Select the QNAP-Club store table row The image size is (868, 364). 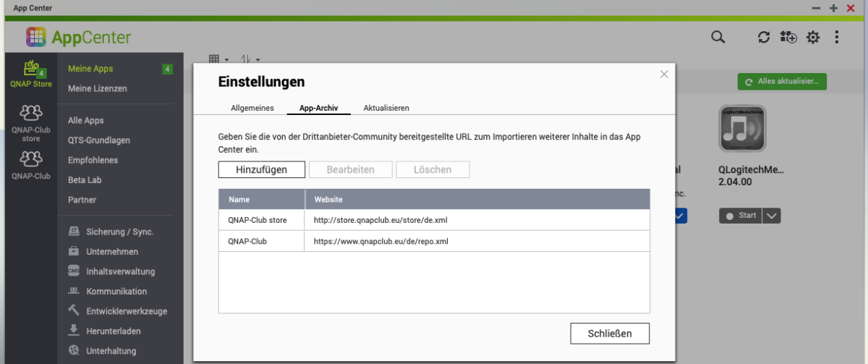click(434, 220)
